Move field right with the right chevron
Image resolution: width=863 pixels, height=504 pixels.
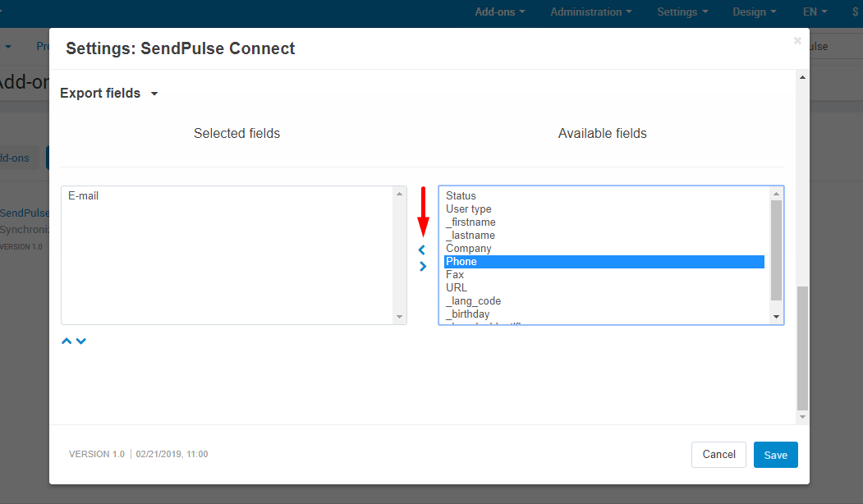point(423,266)
